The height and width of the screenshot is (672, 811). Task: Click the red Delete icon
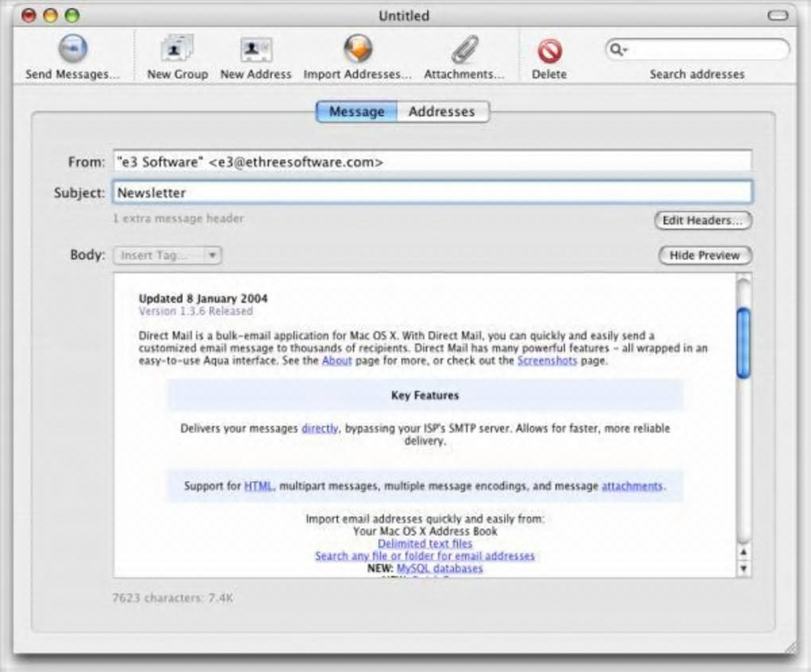549,51
